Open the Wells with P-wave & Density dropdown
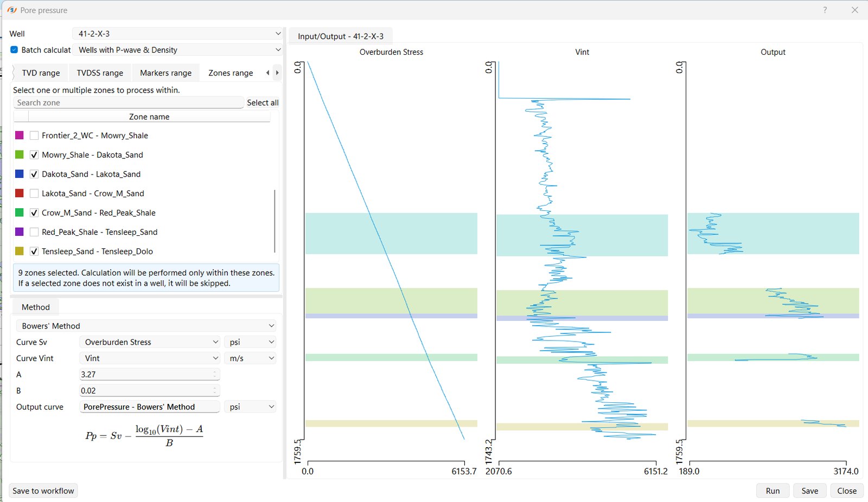 coord(177,50)
